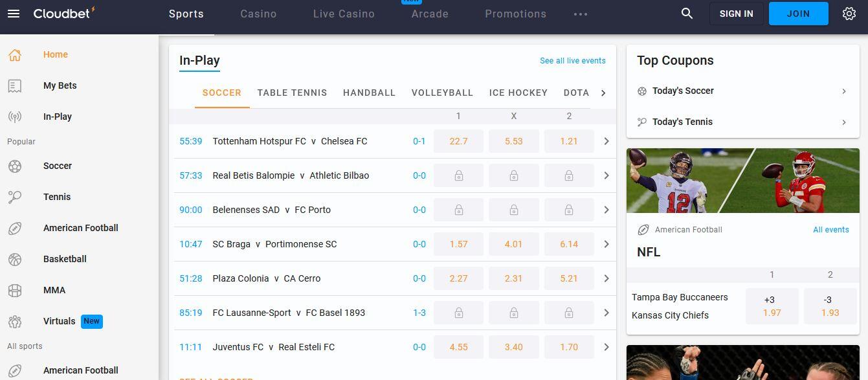This screenshot has height=380, width=868.
Task: Show more sport tabs with the arrow
Action: pyautogui.click(x=603, y=93)
